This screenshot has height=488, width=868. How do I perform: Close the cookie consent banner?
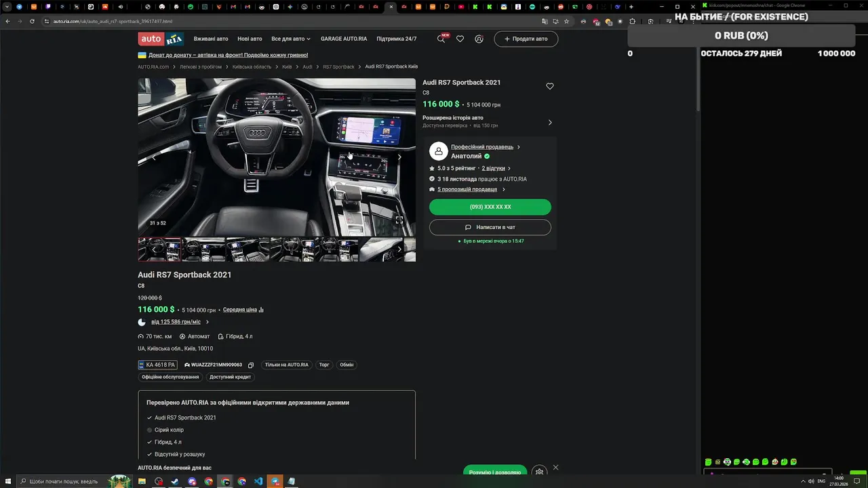555,468
